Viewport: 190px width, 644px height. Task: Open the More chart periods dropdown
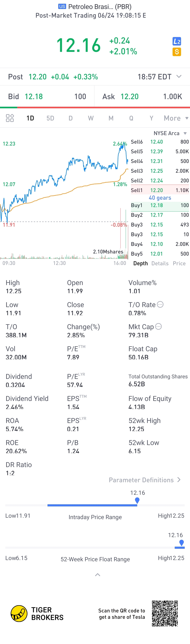[176, 118]
